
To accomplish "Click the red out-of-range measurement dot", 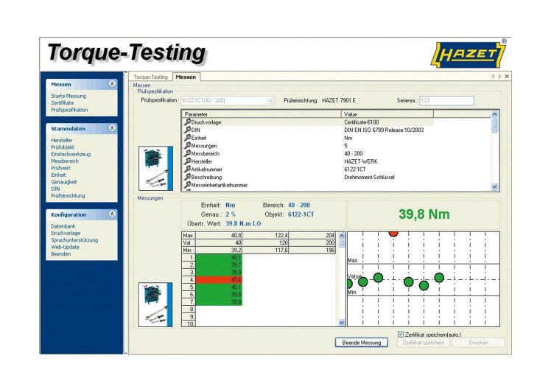I will coord(393,233).
